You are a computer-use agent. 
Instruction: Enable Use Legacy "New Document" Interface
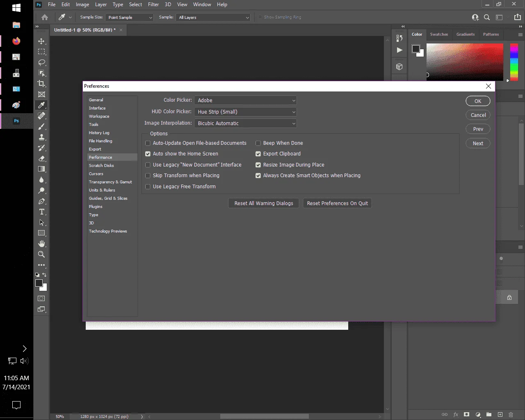click(148, 165)
